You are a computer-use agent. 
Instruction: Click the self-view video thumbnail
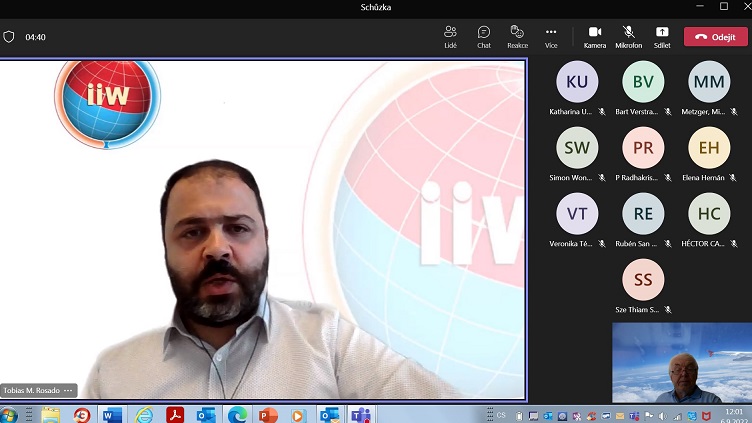tap(682, 363)
